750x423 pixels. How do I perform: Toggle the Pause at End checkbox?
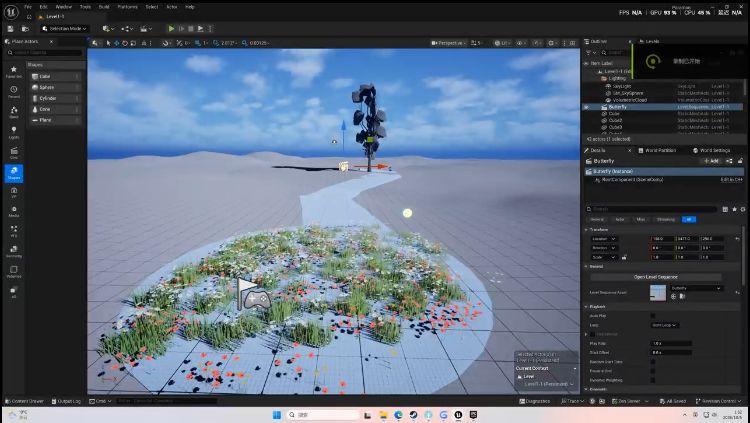(x=653, y=371)
